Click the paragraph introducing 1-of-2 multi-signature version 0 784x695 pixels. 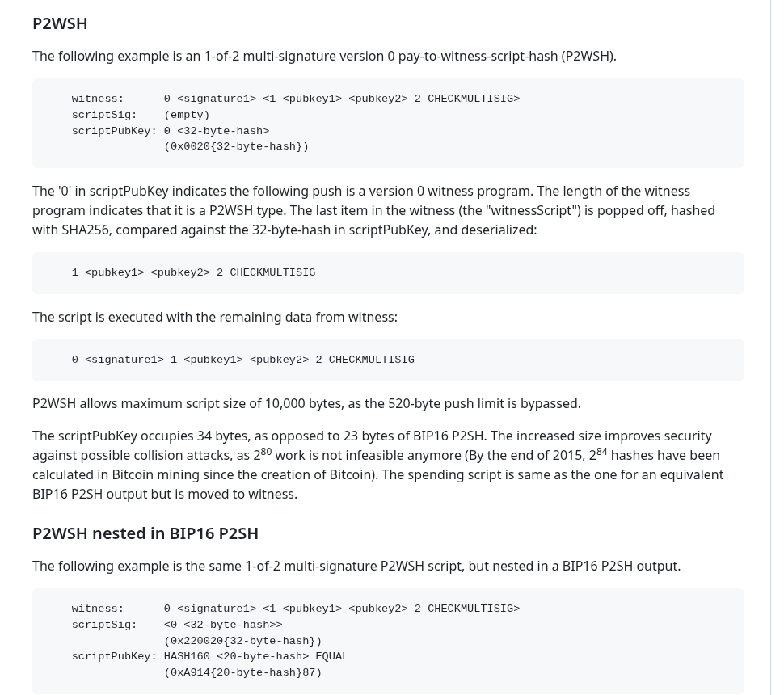point(324,56)
